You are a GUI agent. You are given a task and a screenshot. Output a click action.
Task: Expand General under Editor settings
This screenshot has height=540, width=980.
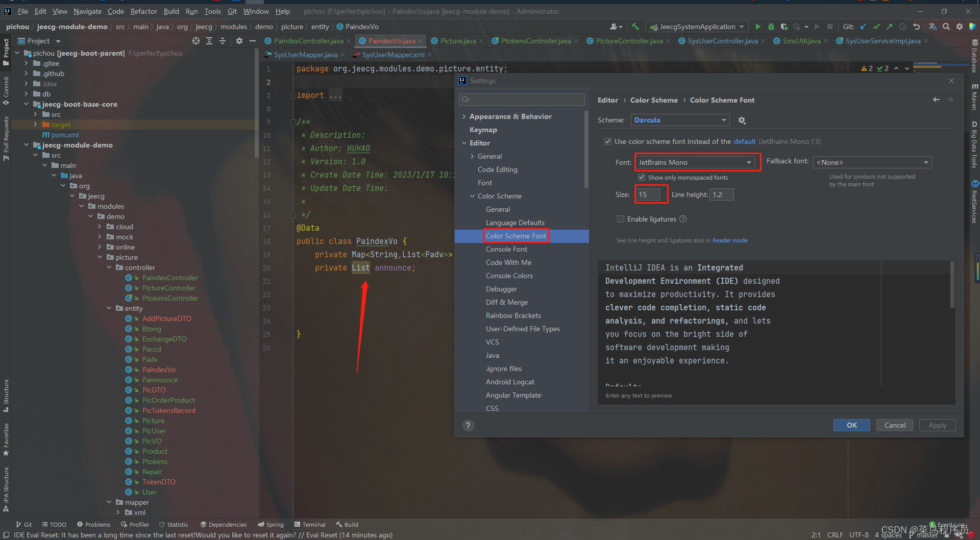click(x=472, y=156)
